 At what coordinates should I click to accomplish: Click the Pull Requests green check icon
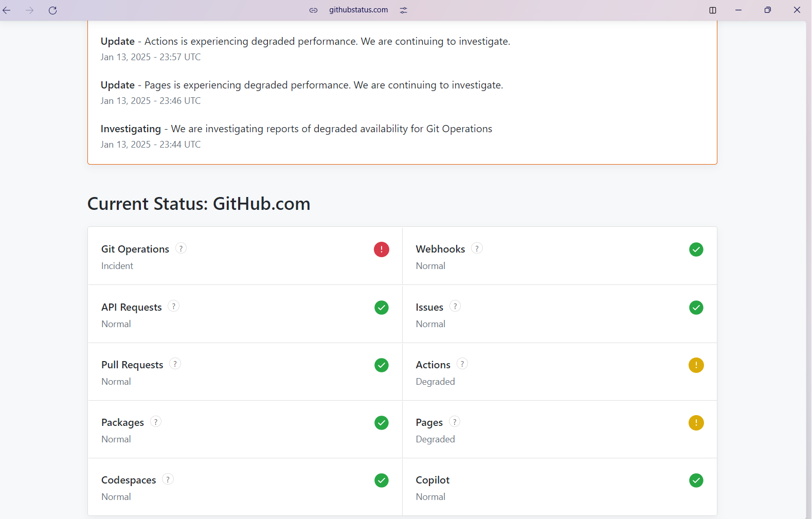(382, 365)
